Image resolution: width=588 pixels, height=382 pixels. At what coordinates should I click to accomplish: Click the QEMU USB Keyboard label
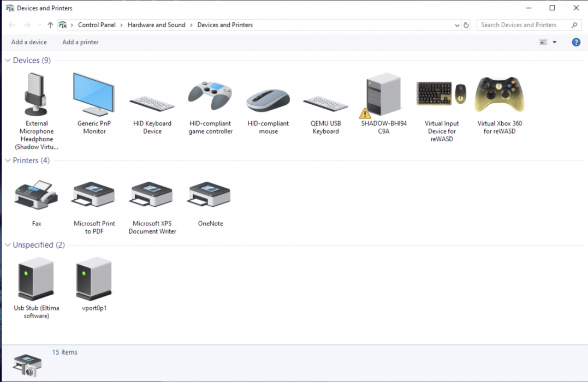point(325,127)
